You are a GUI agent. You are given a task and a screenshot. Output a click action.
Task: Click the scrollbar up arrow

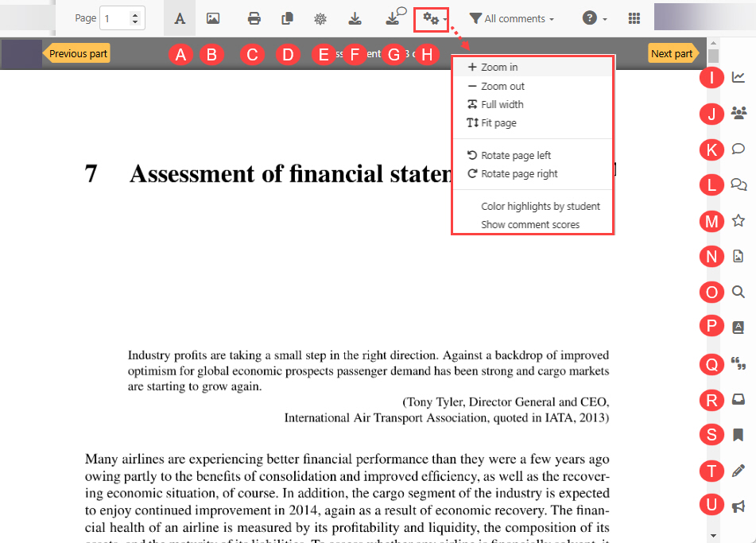coord(714,43)
